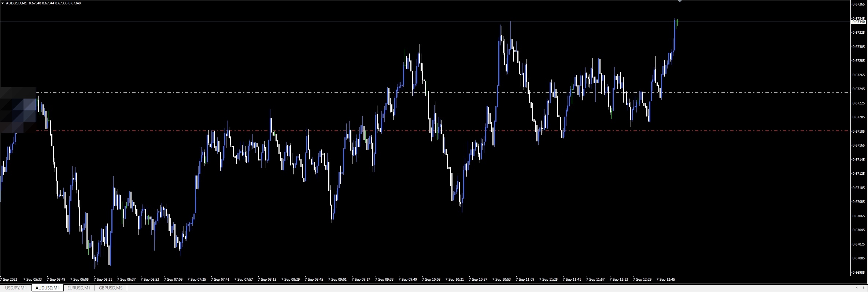
Task: Switch to the USDJPY,M1 chart tab
Action: tap(16, 288)
